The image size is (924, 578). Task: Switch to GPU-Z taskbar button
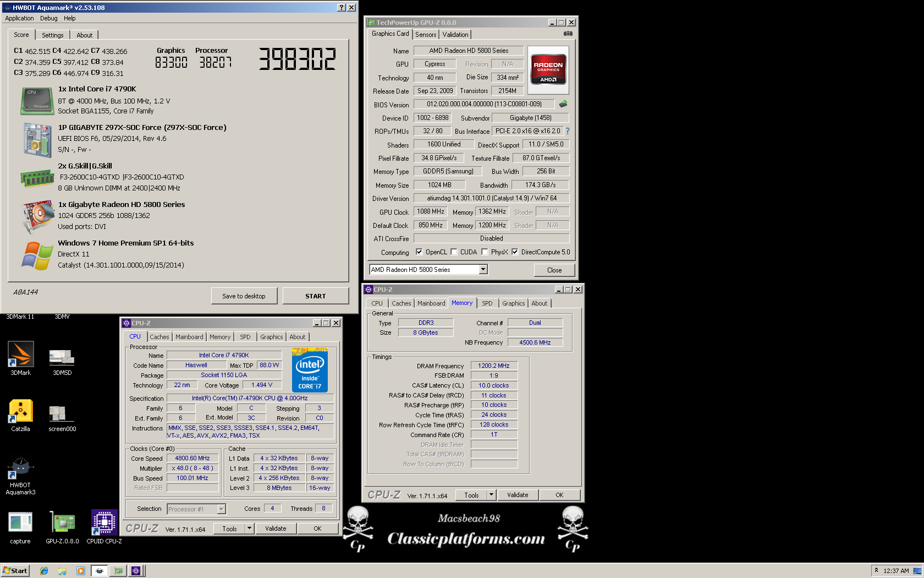(118, 571)
